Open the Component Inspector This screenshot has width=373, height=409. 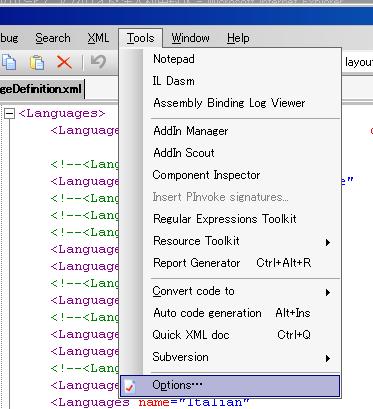(230, 175)
